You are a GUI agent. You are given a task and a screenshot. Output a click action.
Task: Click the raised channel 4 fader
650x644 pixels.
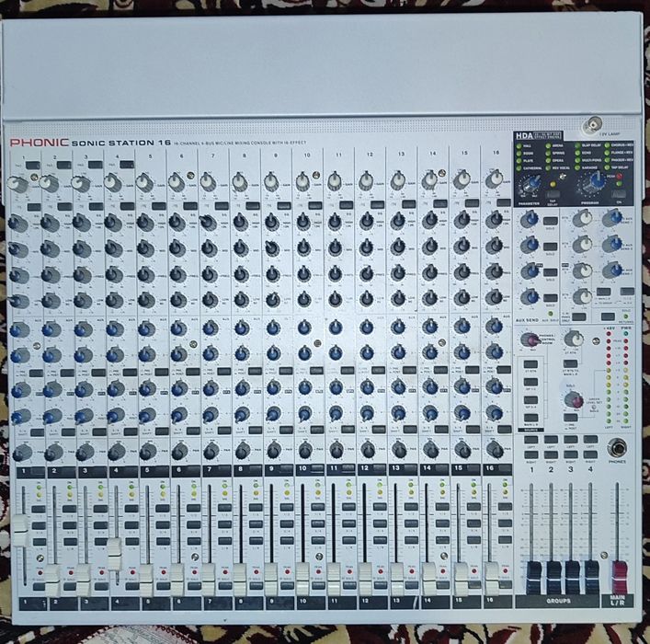(114, 554)
